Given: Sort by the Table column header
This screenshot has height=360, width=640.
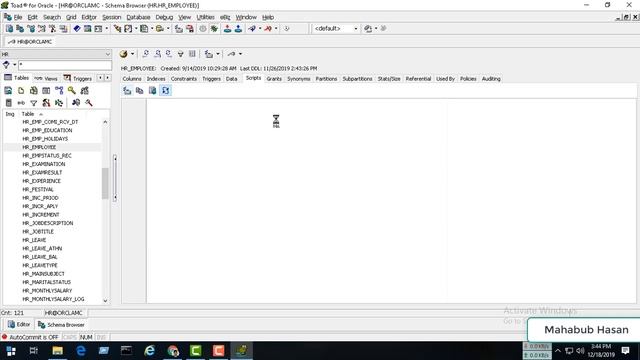Looking at the screenshot, I should click(28, 114).
